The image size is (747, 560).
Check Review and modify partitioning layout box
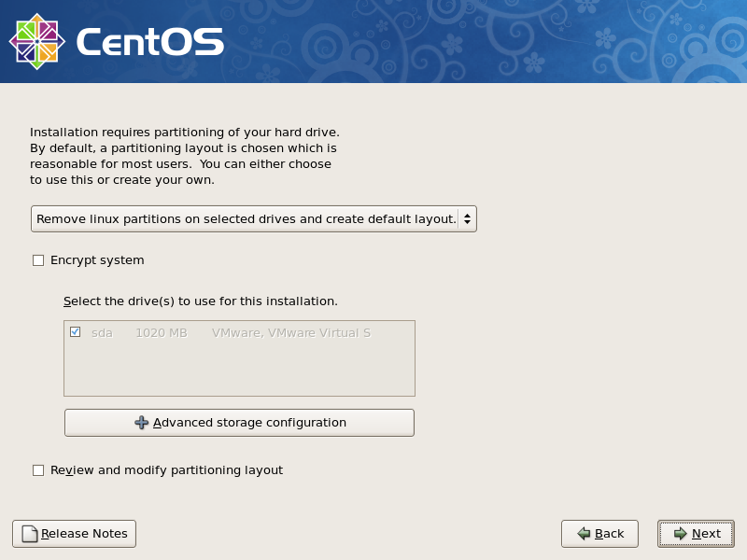38,470
